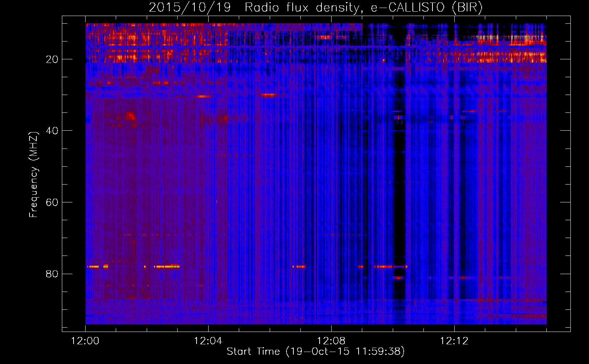This screenshot has width=589, height=364.
Task: Select the 60 frequency tick label
Action: (x=52, y=202)
